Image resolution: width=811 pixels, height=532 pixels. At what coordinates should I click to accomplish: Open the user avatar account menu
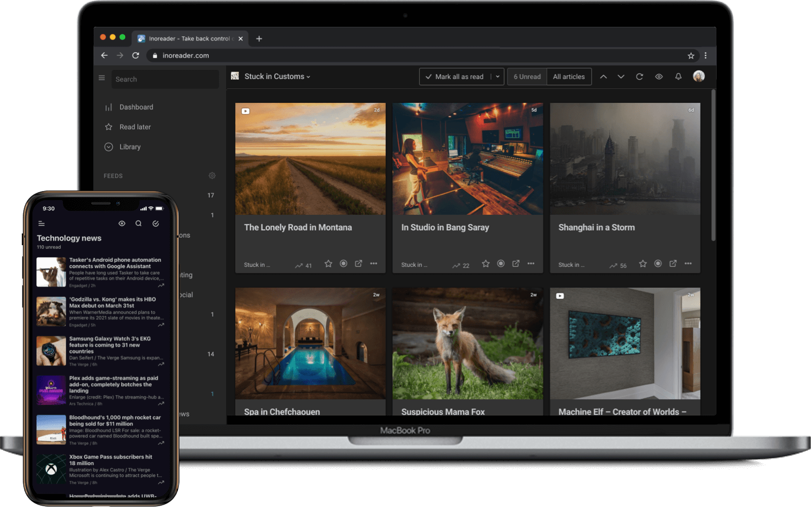pyautogui.click(x=699, y=77)
